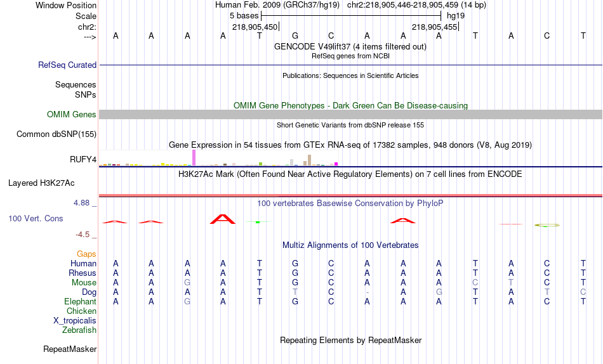The image size is (603, 364).
Task: Select the Elephant species row label
Action: click(80, 301)
